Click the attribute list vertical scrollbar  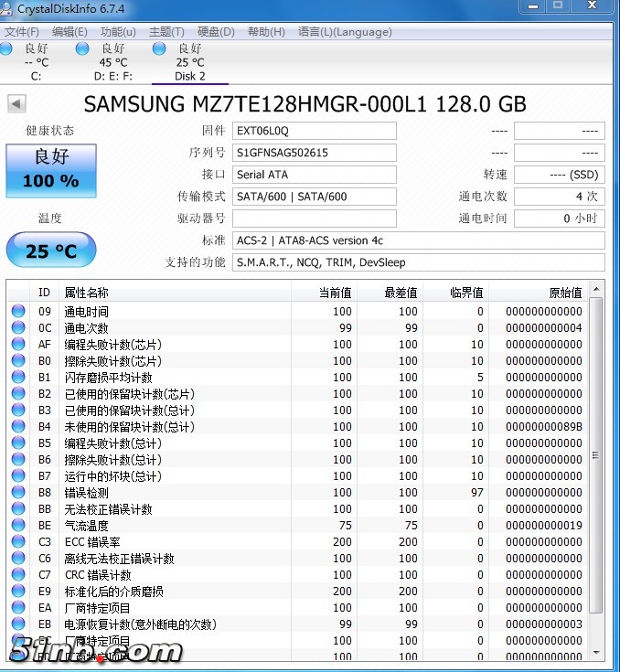(596, 457)
